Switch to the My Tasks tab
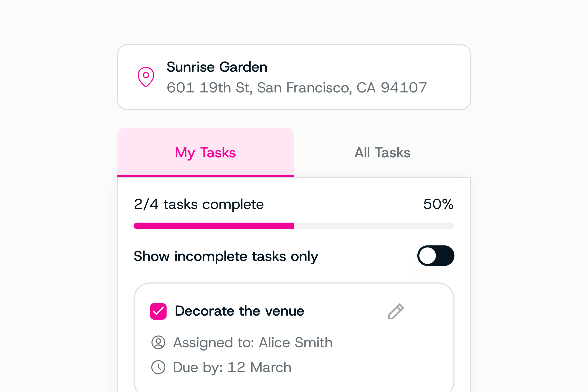Viewport: 588px width, 392px height. 206,152
